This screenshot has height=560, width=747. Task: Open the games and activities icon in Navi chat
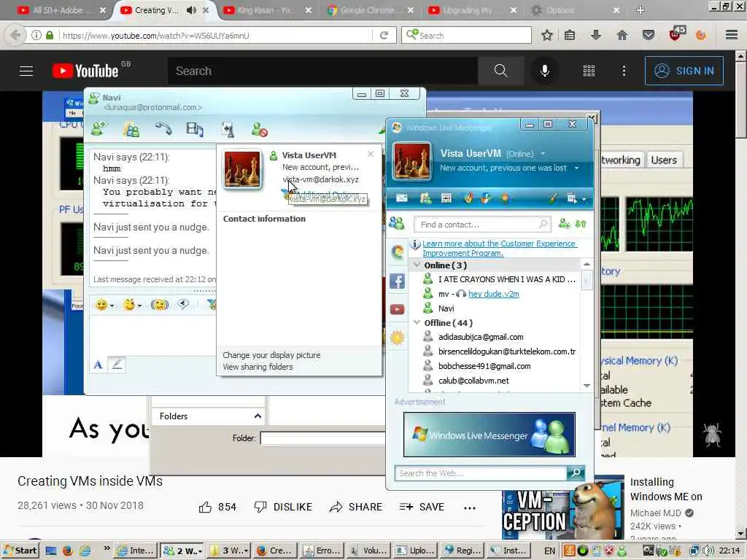click(228, 130)
